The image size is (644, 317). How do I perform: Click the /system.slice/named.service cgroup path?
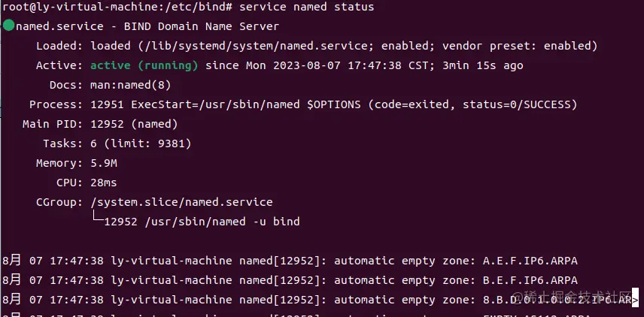pos(181,203)
